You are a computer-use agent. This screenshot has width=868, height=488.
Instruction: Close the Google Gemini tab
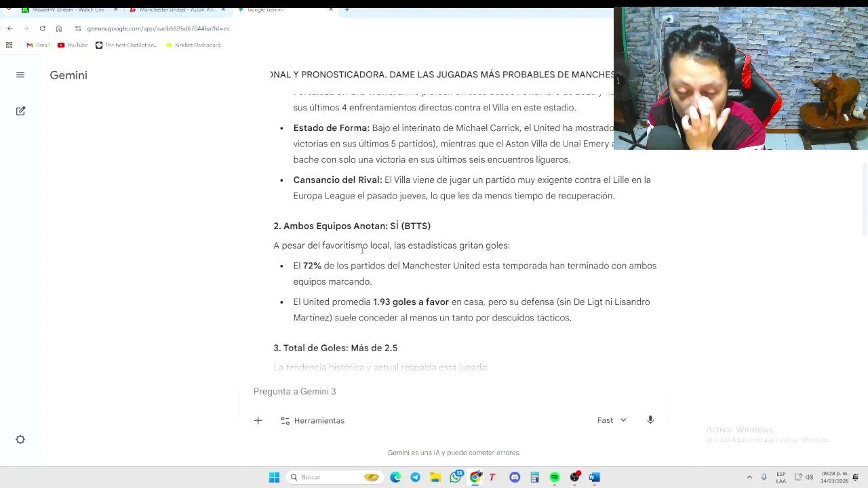(331, 10)
